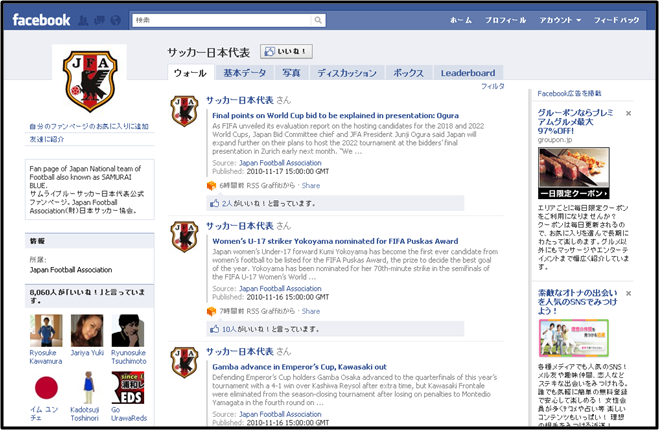This screenshot has width=659, height=430.
Task: Click the Go UrawaReds name link
Action: [x=129, y=414]
